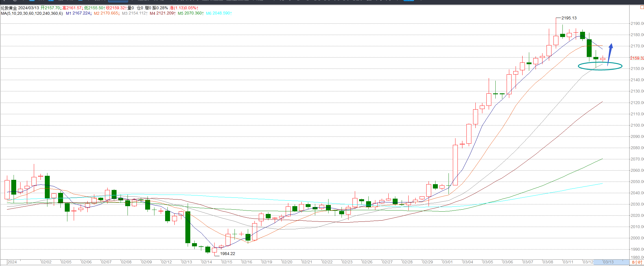Click the 2100.00 price axis label
Image resolution: width=644 pixels, height=266 pixels.
click(637, 125)
